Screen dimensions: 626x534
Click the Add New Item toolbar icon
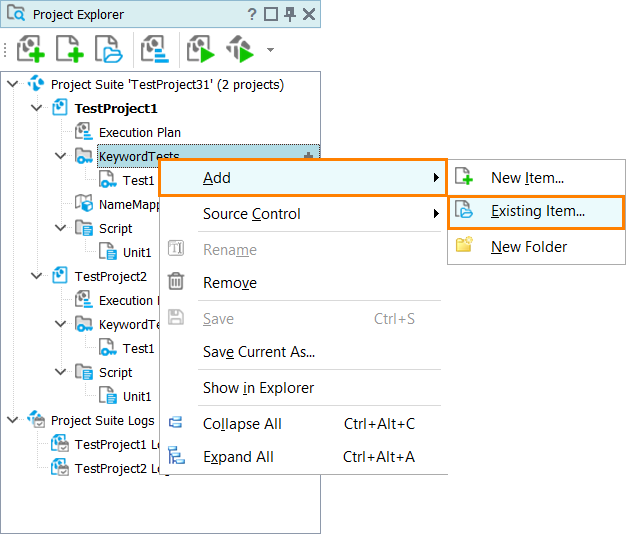tap(69, 49)
